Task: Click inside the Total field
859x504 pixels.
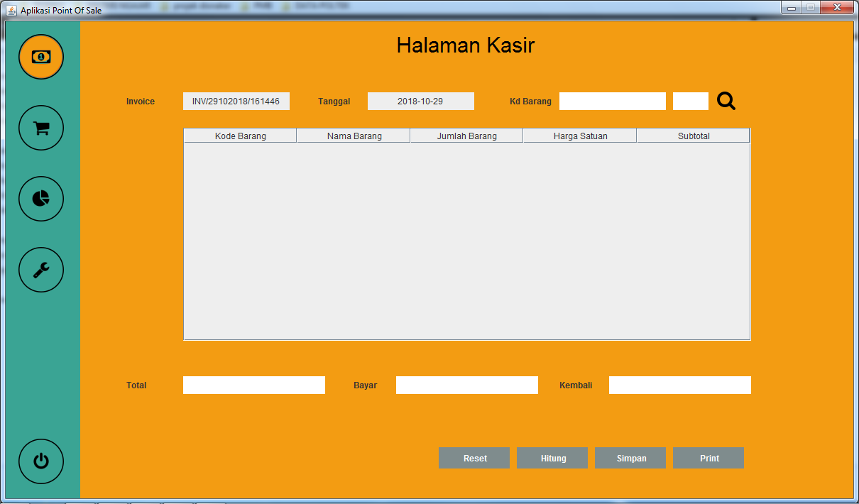Action: tap(253, 385)
